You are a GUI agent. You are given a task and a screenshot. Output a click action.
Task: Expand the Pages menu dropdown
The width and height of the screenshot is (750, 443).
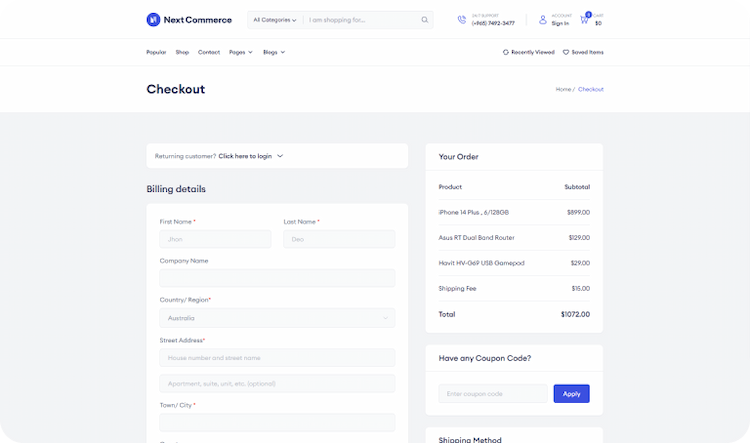click(241, 52)
